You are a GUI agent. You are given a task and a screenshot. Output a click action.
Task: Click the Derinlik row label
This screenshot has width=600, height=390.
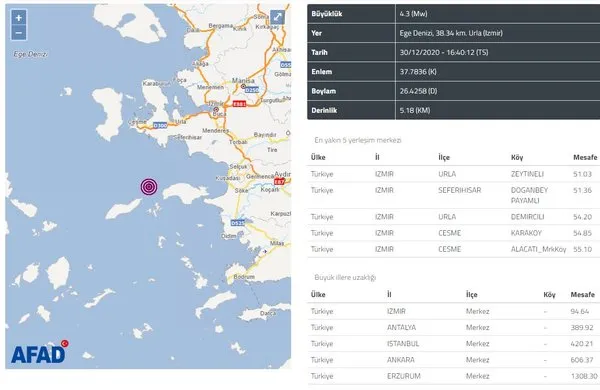point(324,110)
